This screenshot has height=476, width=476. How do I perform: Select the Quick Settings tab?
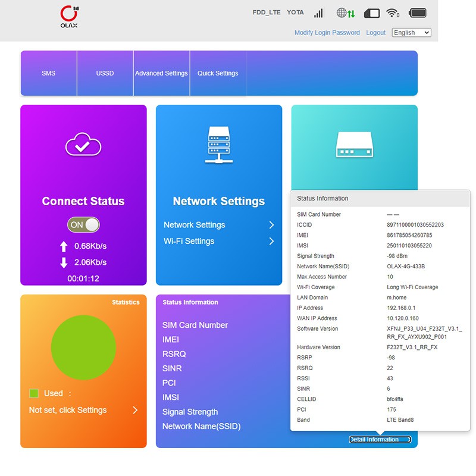click(x=218, y=73)
